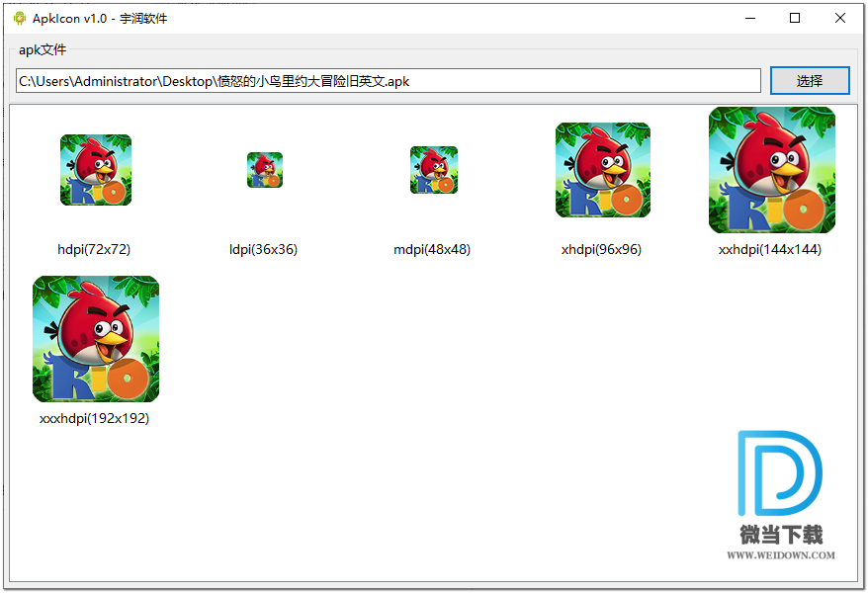This screenshot has height=593, width=868.
Task: Select the hdpi 72x72 Angry Birds icon
Action: (x=95, y=170)
